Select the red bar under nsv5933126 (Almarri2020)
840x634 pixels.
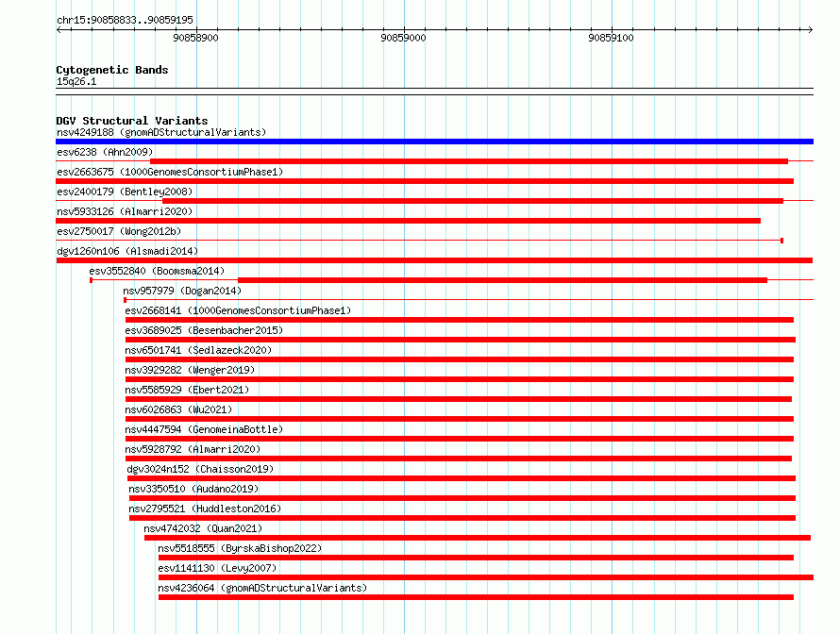[x=409, y=221]
